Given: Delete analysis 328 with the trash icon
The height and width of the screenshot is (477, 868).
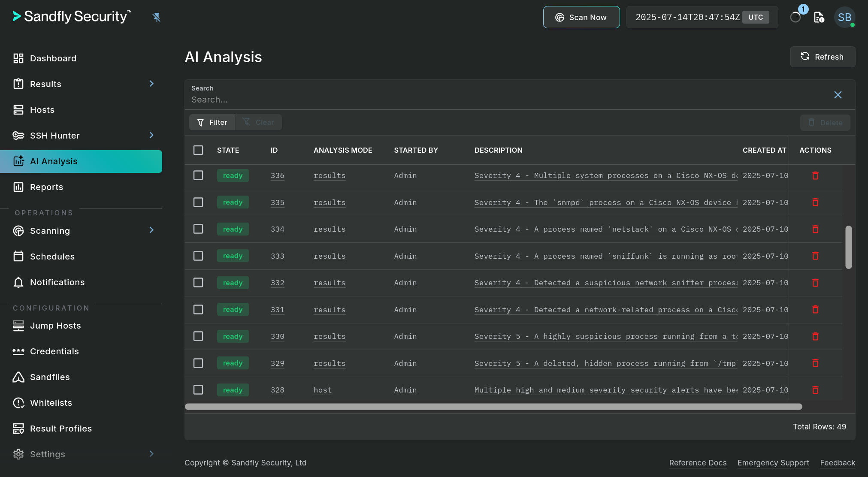Looking at the screenshot, I should (815, 390).
